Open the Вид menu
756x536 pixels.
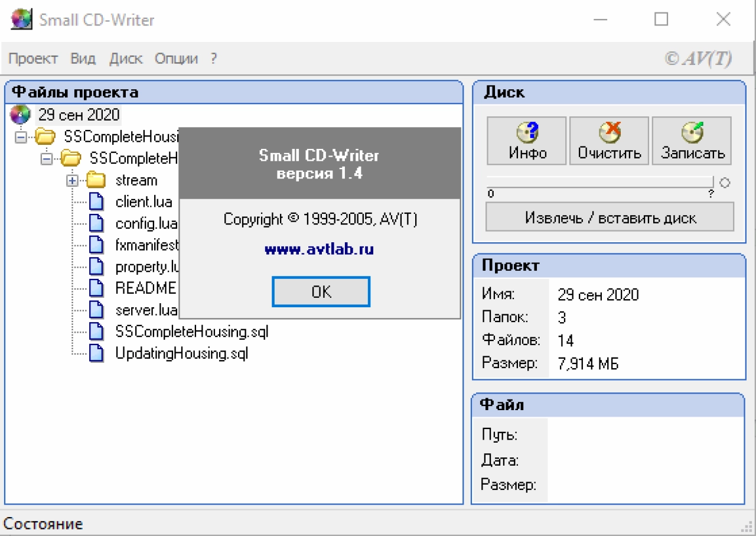pos(83,59)
